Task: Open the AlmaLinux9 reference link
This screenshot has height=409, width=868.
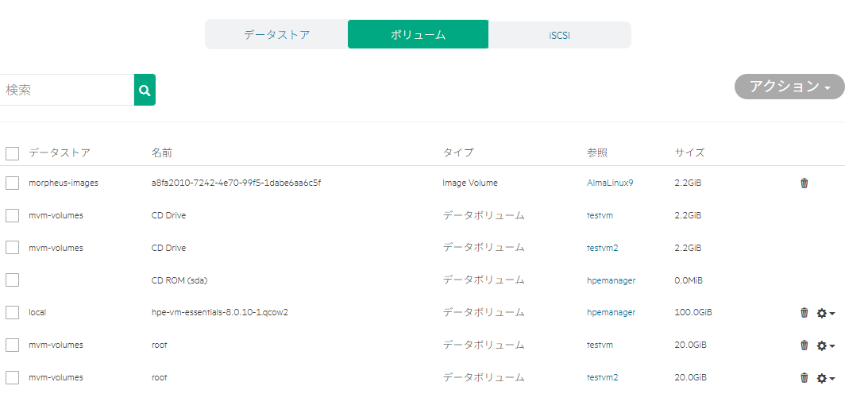Action: pyautogui.click(x=609, y=183)
